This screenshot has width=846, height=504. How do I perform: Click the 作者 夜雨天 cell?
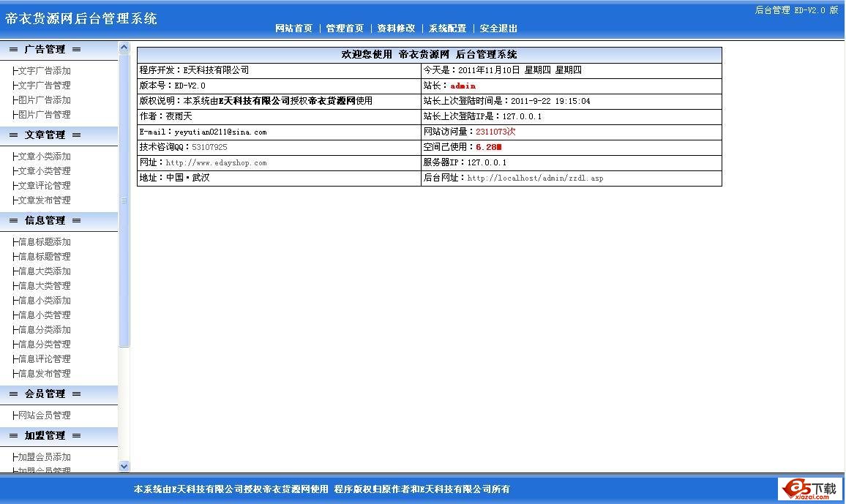pos(279,116)
